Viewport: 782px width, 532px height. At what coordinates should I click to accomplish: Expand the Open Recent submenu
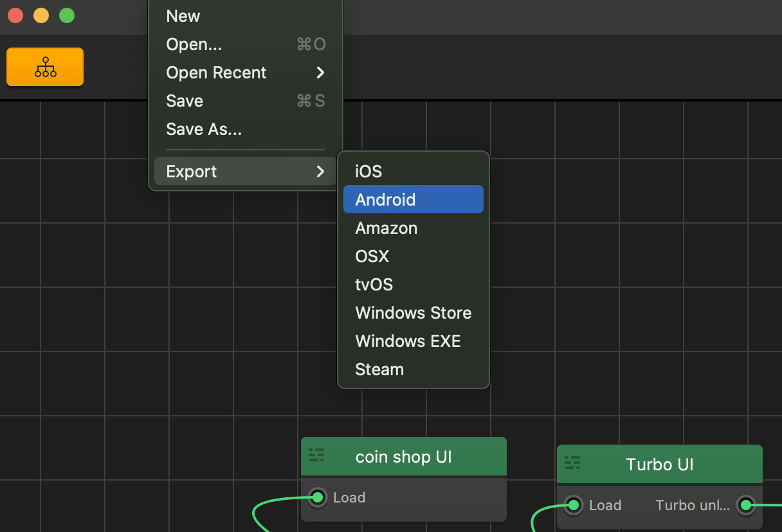coord(246,73)
